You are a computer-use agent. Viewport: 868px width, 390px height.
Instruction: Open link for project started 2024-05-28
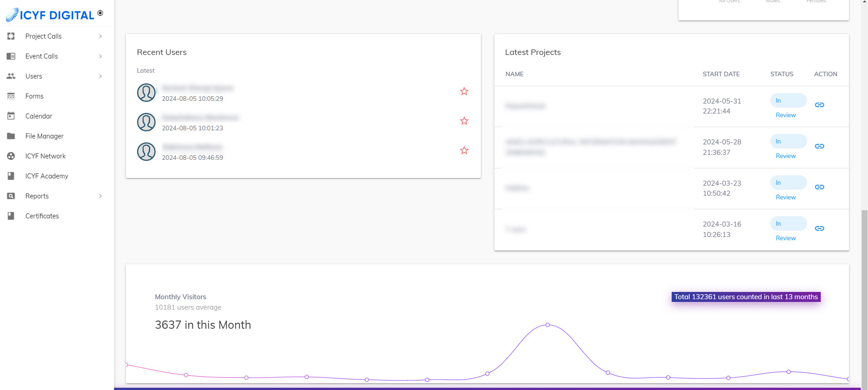coord(819,146)
